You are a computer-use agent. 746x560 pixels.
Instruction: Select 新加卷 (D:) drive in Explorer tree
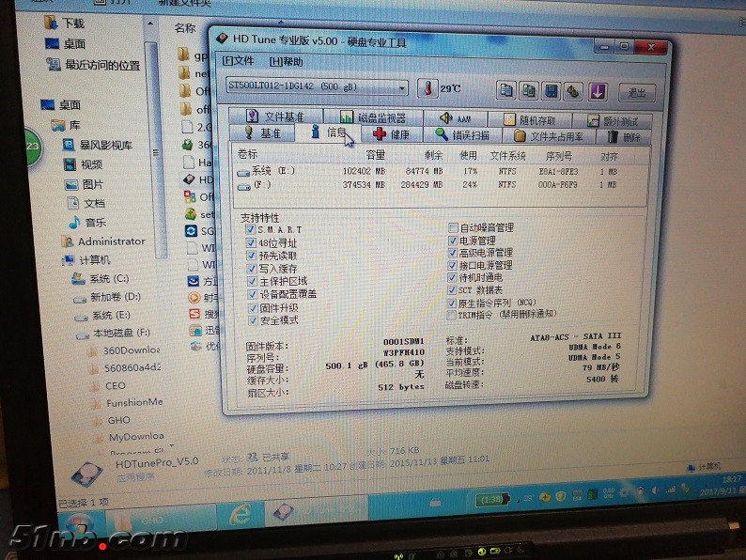tap(107, 297)
